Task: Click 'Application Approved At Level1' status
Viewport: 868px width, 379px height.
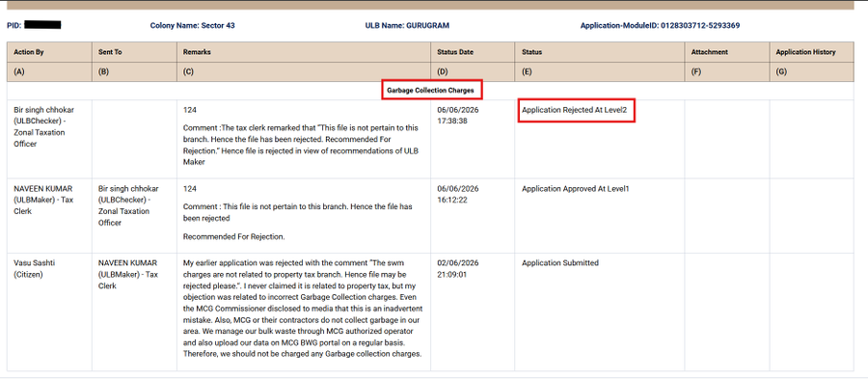Action: click(575, 189)
